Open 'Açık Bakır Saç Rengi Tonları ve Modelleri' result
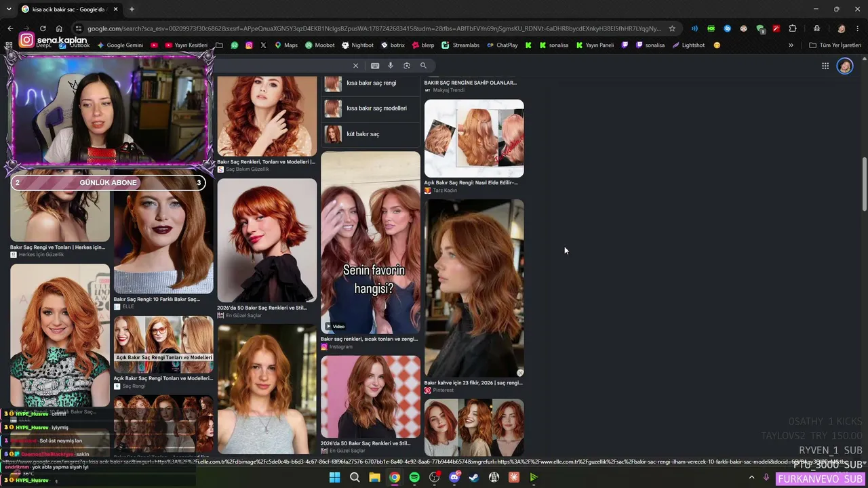Image resolution: width=868 pixels, height=488 pixels. [x=163, y=378]
